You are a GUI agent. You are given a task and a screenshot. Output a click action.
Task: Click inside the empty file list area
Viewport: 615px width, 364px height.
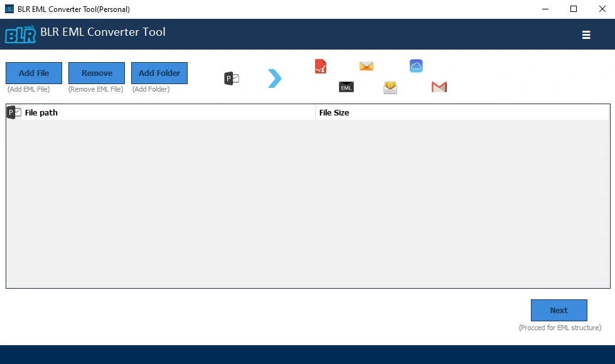click(x=307, y=201)
